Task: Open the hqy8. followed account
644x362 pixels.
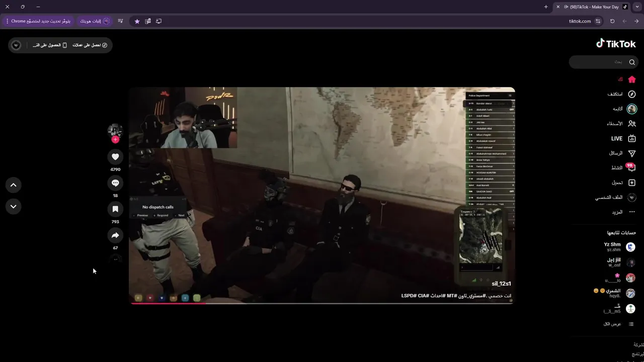Action: (x=614, y=293)
